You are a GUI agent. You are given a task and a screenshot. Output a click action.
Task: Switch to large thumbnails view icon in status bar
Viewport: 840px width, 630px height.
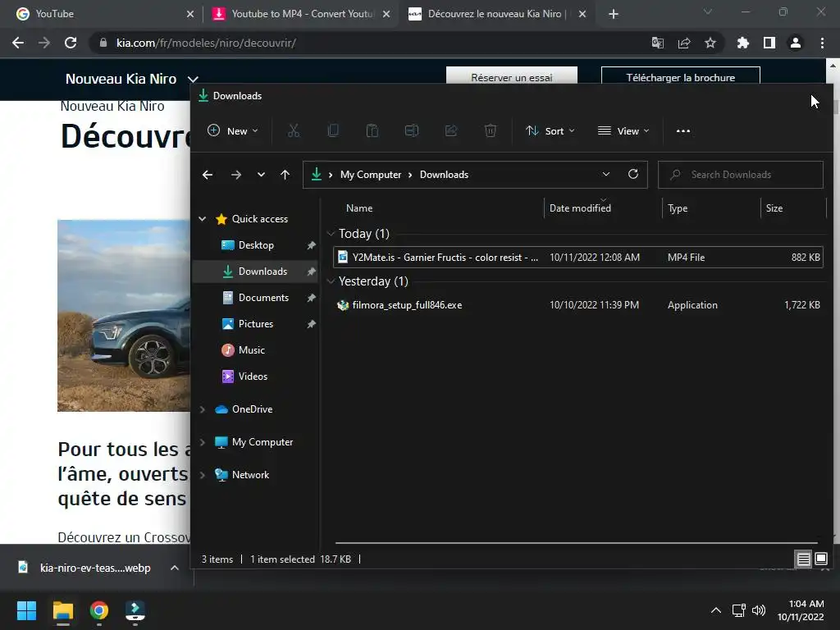click(821, 559)
